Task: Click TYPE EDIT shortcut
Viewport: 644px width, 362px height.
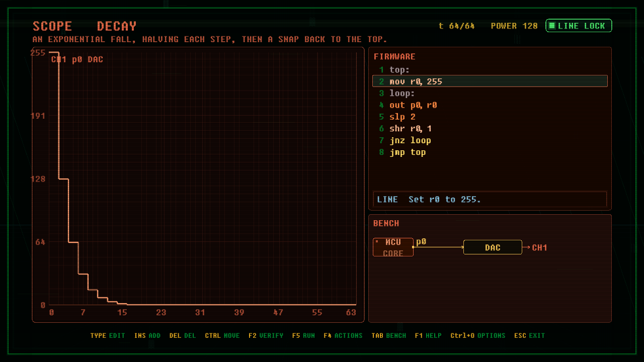Action: tap(108, 335)
